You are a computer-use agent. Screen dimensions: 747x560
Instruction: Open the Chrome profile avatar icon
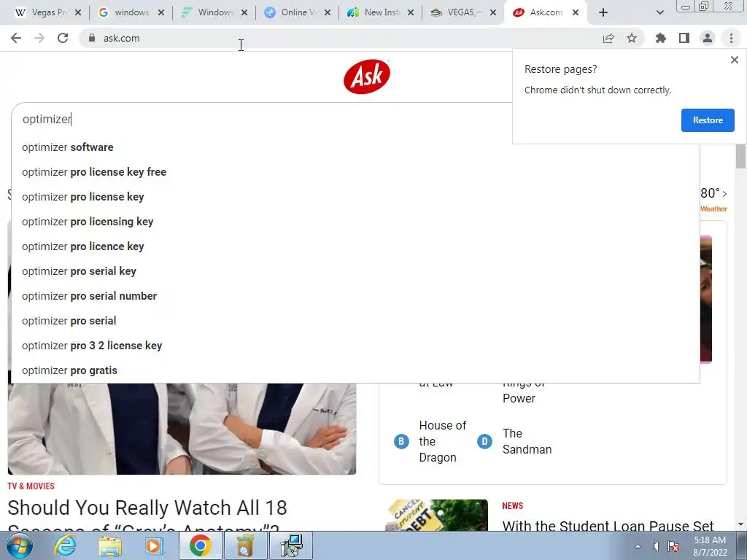click(x=708, y=38)
